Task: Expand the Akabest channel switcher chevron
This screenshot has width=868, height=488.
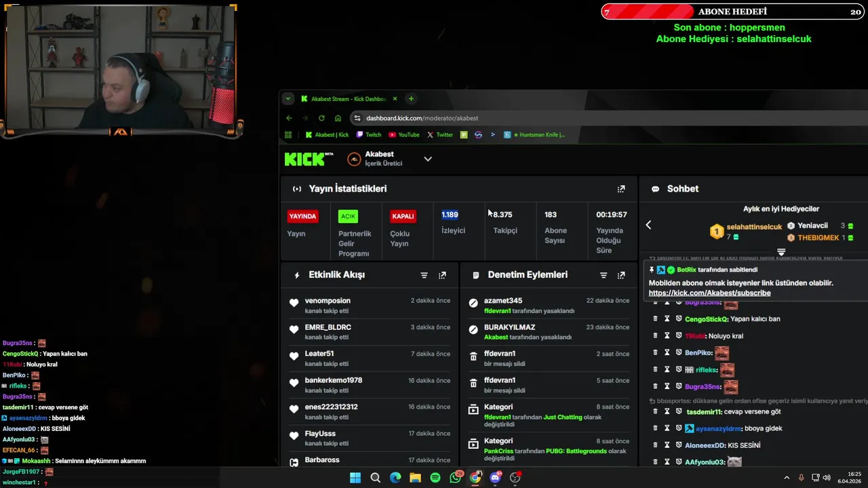Action: point(428,159)
